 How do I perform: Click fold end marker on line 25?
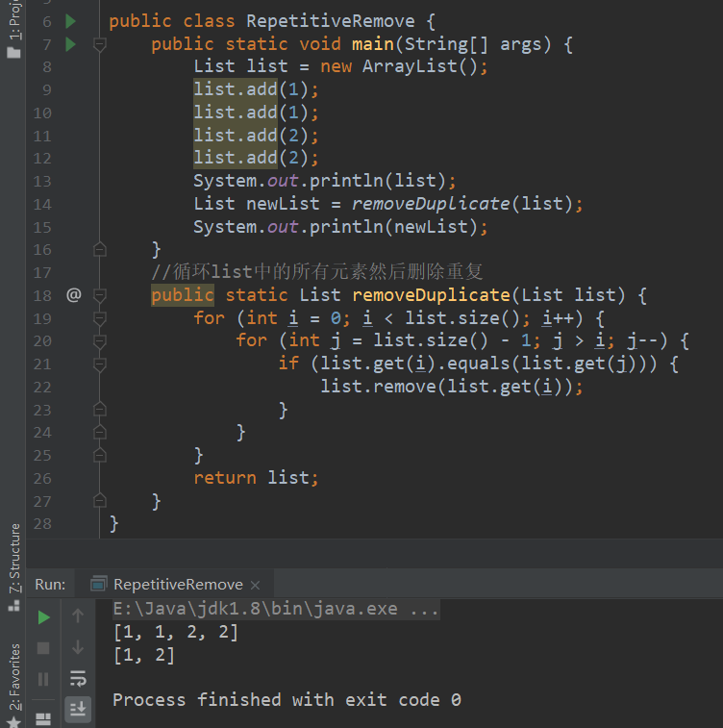(x=99, y=456)
